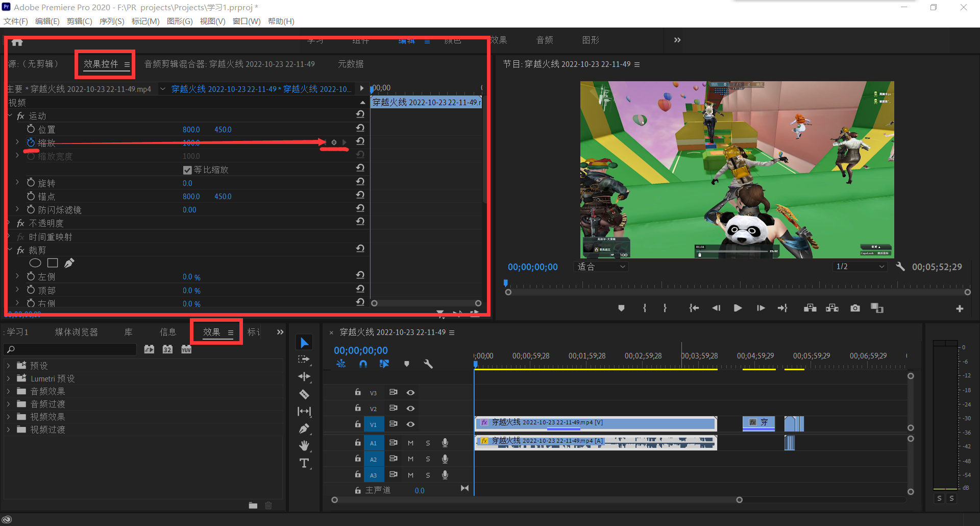Go to In point in program monitor
Image resolution: width=980 pixels, height=526 pixels.
click(694, 308)
